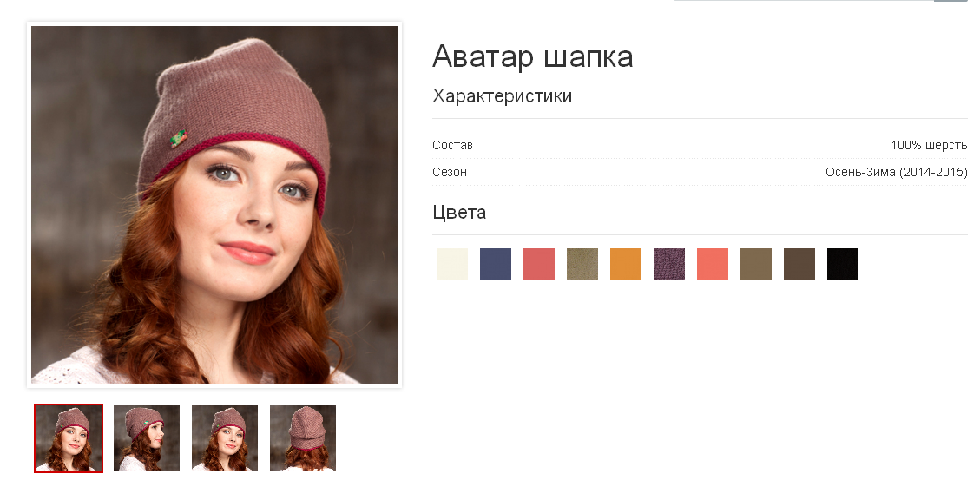View the third thumbnail of the hat

[225, 438]
